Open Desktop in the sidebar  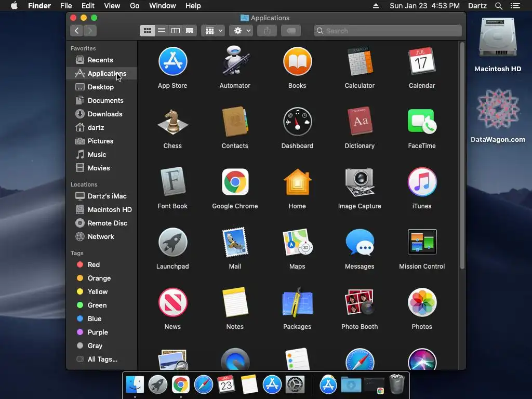(x=101, y=87)
